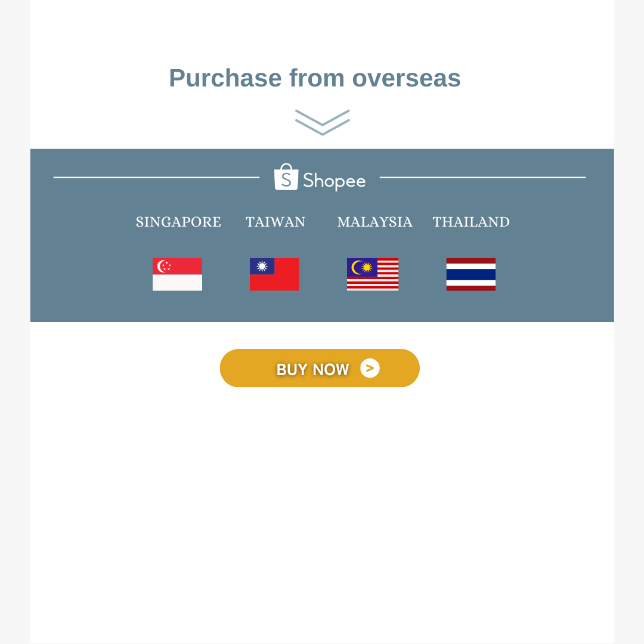Go to the MALAYSIA text label
The height and width of the screenshot is (644, 644).
tap(374, 222)
